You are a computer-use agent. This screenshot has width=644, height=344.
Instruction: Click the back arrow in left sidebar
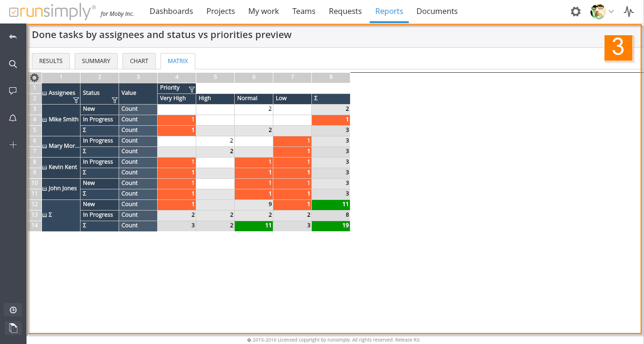click(x=13, y=37)
